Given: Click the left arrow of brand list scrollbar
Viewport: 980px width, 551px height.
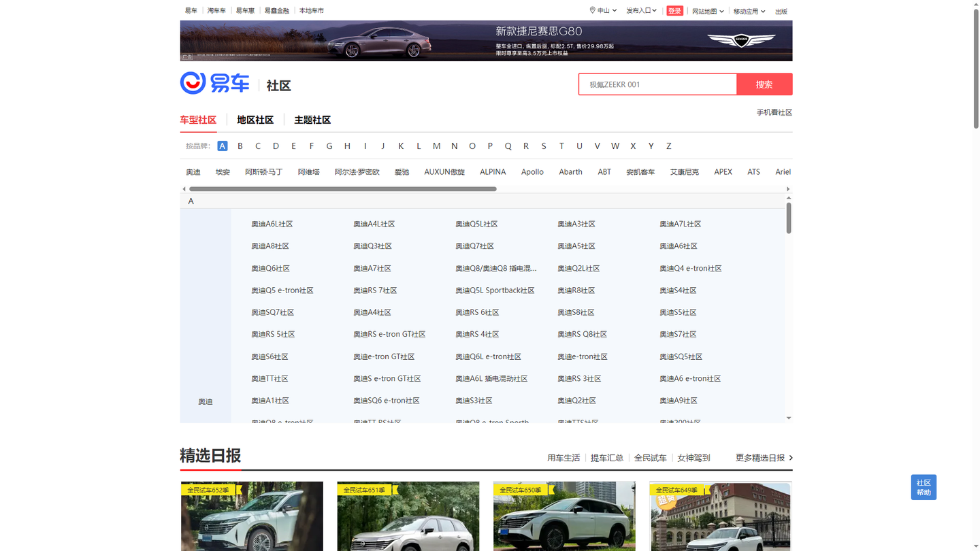Looking at the screenshot, I should 184,189.
